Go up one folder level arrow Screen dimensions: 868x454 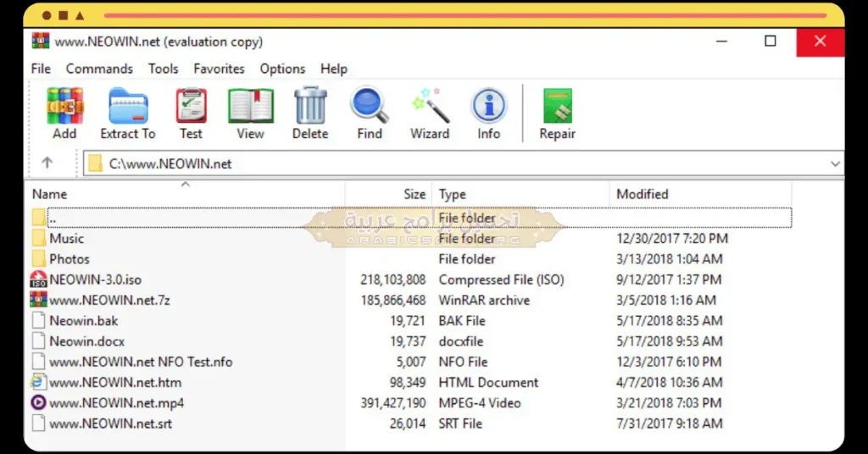pyautogui.click(x=47, y=163)
